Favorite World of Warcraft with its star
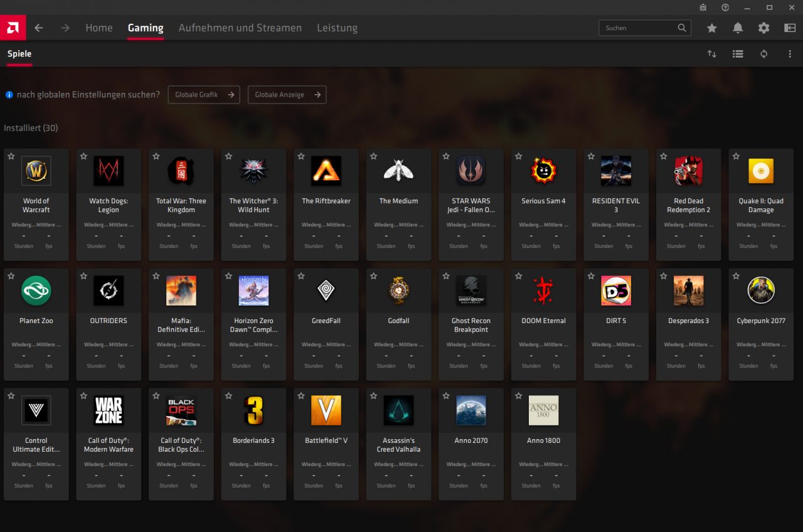 pos(11,156)
